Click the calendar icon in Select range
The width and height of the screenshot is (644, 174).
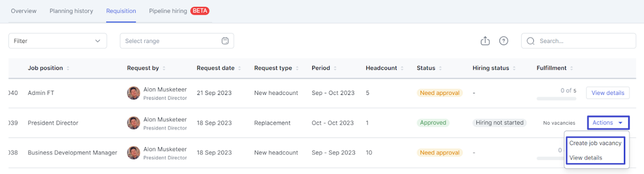point(225,41)
